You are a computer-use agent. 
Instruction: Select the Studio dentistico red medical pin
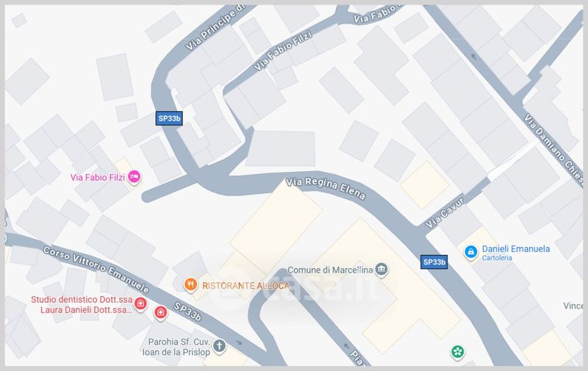[x=140, y=303]
